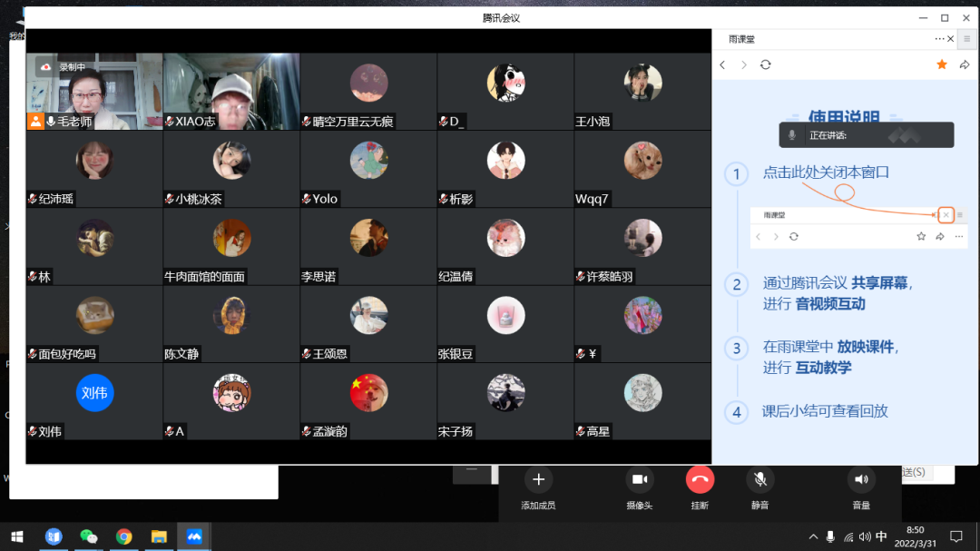980x551 pixels.
Task: Open File Explorer from the taskbar
Action: coord(159,536)
